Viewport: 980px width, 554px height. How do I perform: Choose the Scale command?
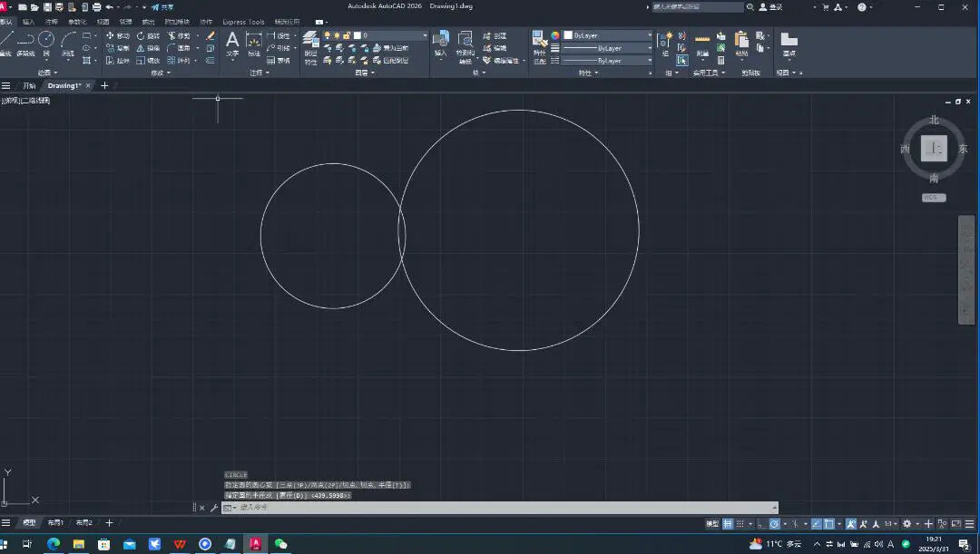pos(148,61)
